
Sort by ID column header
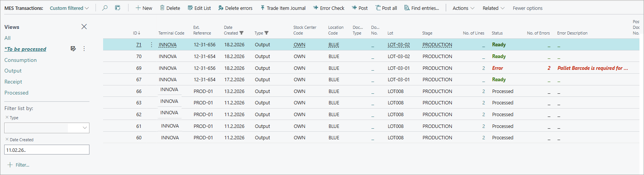(136, 33)
